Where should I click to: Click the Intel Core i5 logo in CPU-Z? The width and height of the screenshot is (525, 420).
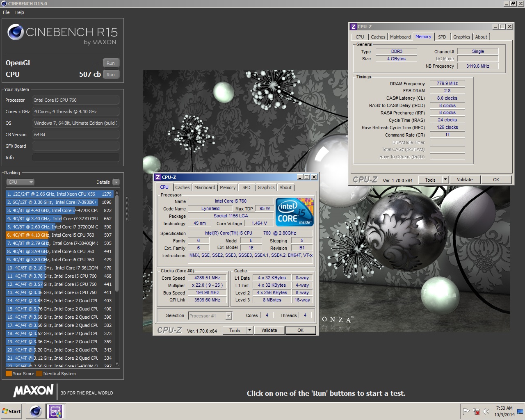(294, 212)
